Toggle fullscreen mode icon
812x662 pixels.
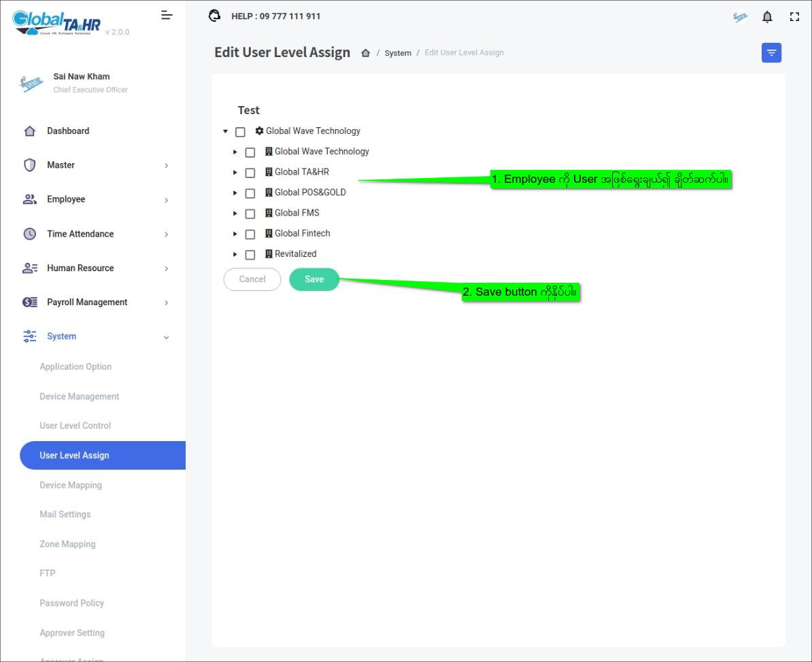coord(794,17)
